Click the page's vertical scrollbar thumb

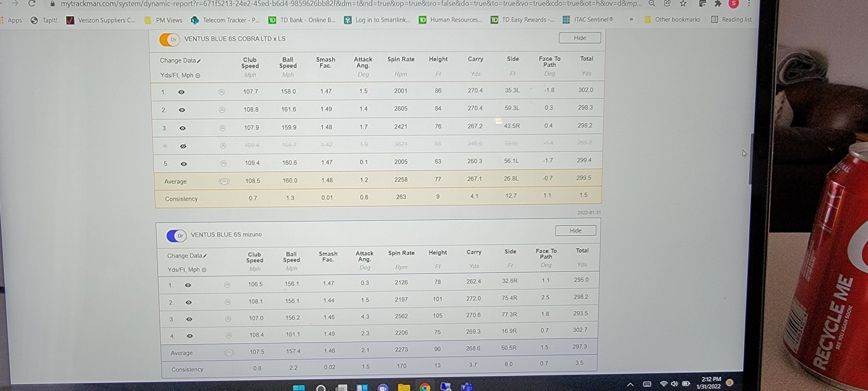pos(751,159)
